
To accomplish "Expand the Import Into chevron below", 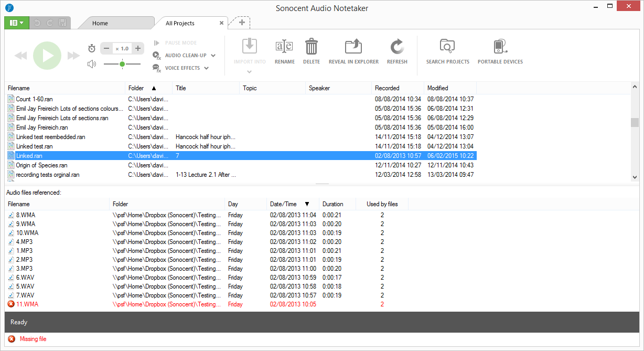I will tap(250, 72).
